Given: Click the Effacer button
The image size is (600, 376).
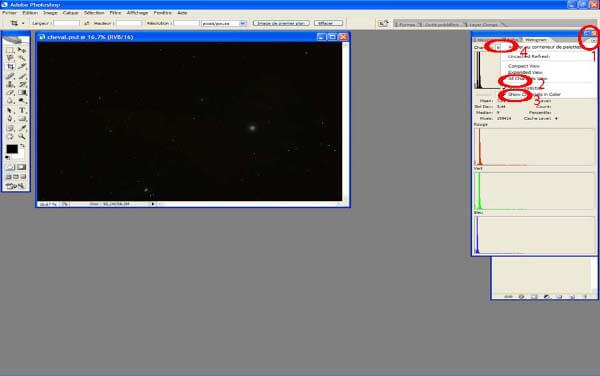Looking at the screenshot, I should click(x=328, y=23).
